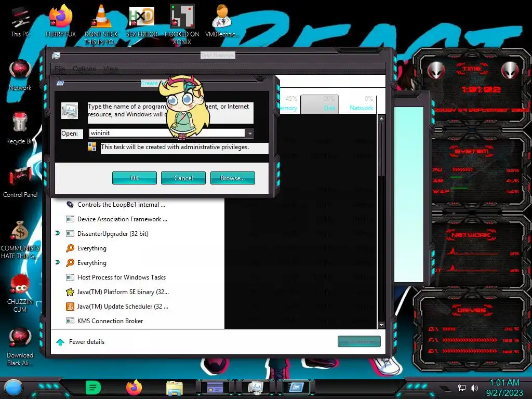Cancel the Create new task dialog
This screenshot has width=532, height=399.
point(183,178)
